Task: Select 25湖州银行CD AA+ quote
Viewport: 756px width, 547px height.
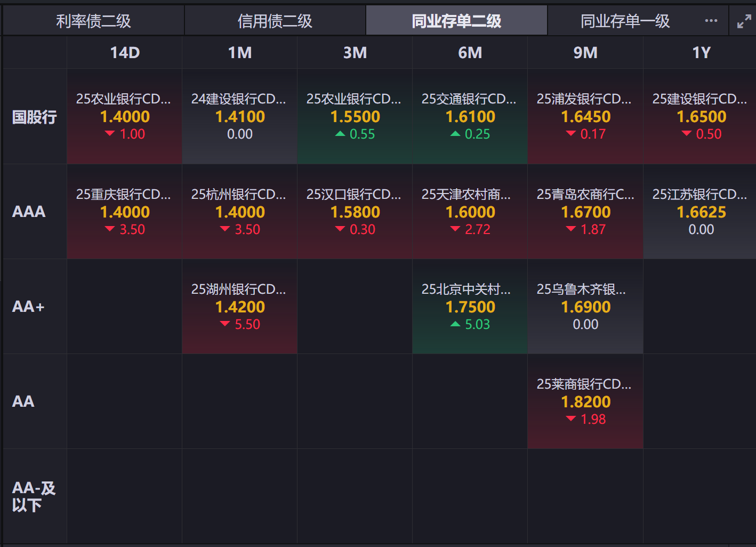Action: click(x=240, y=307)
